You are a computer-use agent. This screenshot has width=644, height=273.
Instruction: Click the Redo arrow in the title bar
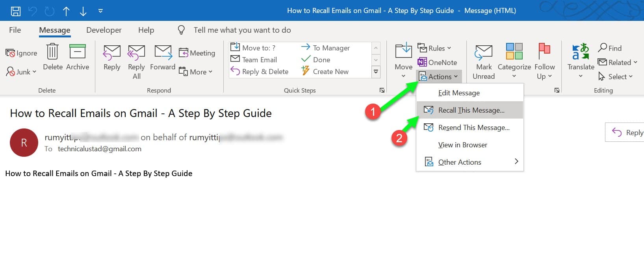50,11
